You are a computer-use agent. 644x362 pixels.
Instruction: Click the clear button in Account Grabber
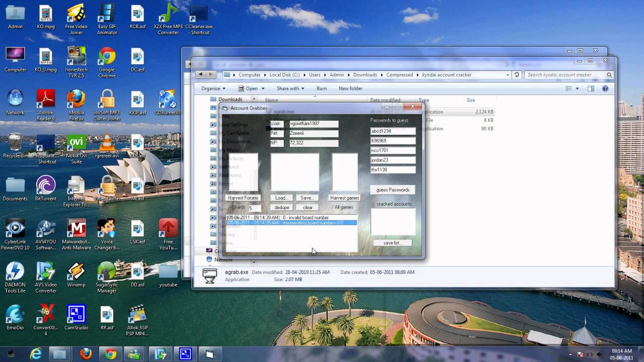coord(307,207)
